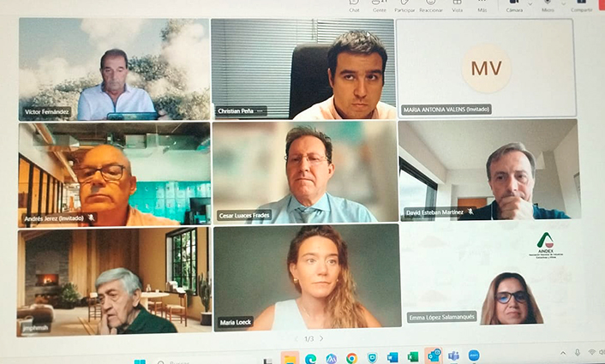This screenshot has height=364, width=605.
Task: Select Víctor Fernández video tile
Action: pos(114,69)
